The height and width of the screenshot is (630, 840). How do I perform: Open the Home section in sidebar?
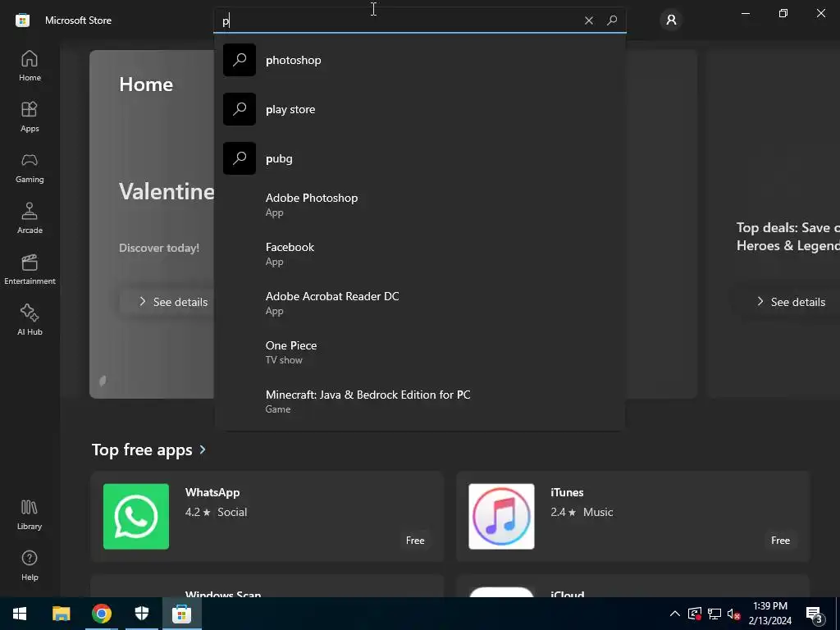click(30, 66)
